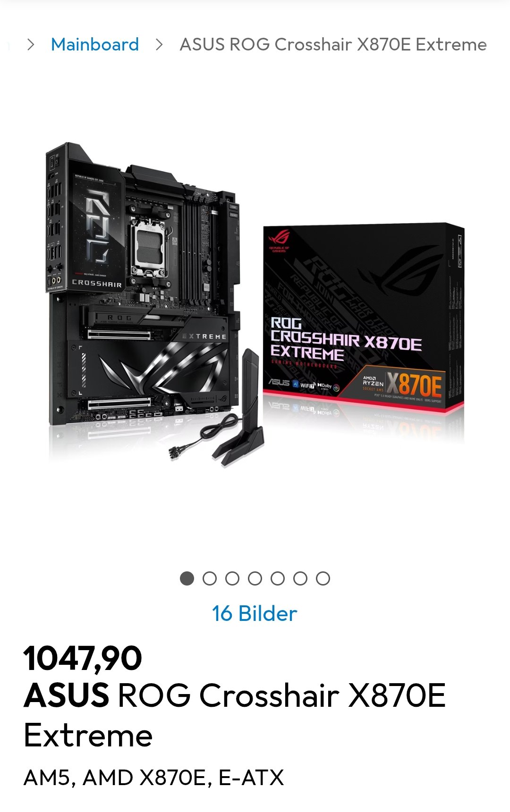The image size is (510, 812).
Task: Tap the motherboard in the product photo
Action: pos(142,283)
